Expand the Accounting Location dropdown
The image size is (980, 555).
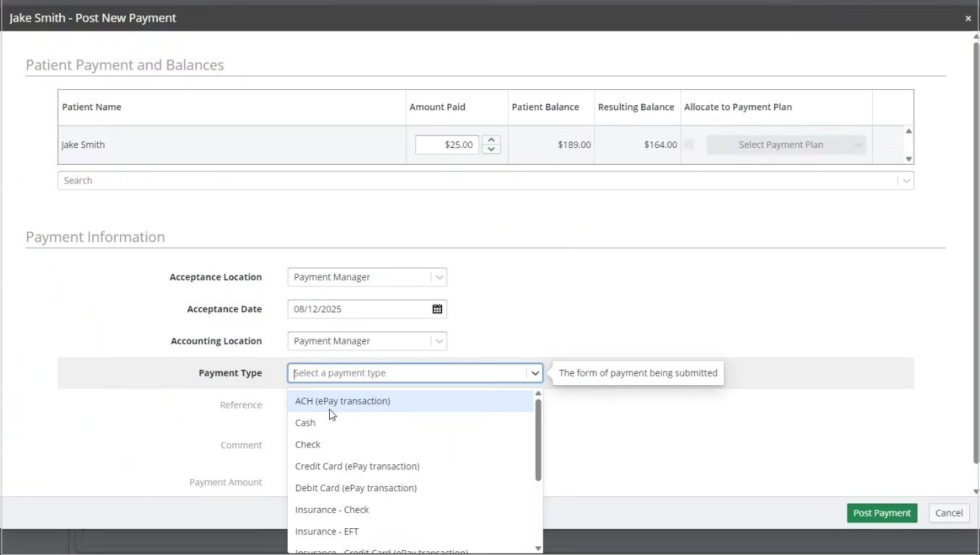click(439, 341)
